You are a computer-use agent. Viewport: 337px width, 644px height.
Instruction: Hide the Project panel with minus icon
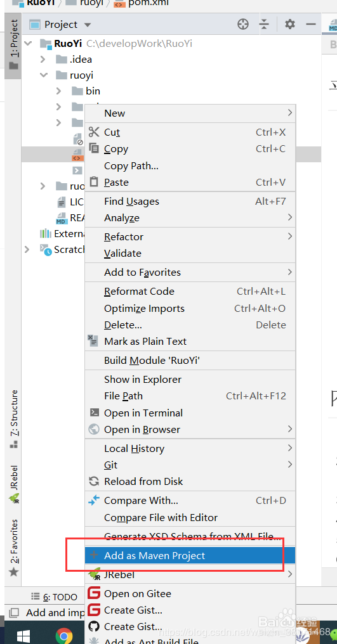coord(311,25)
